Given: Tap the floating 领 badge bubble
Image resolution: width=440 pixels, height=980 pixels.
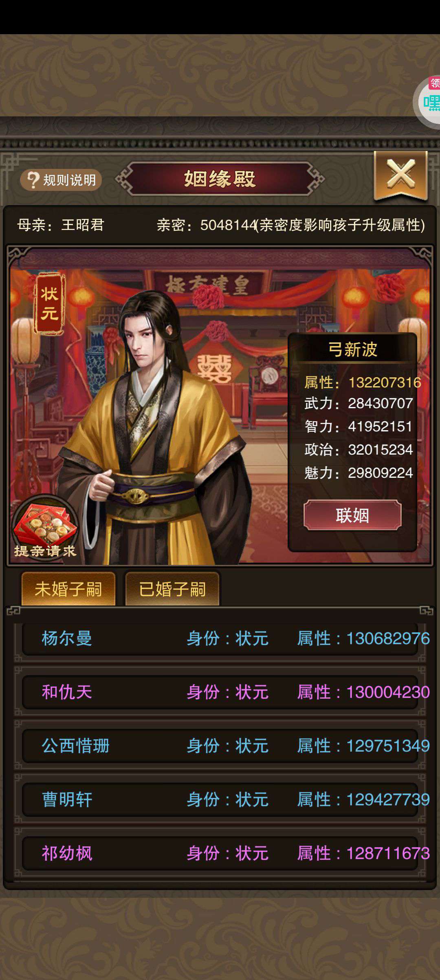Looking at the screenshot, I should tap(428, 102).
